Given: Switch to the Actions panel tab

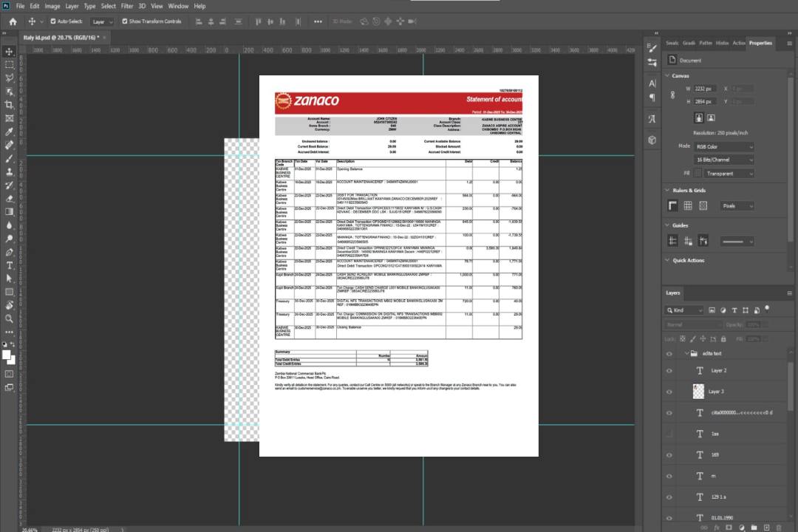Looking at the screenshot, I should tap(738, 44).
